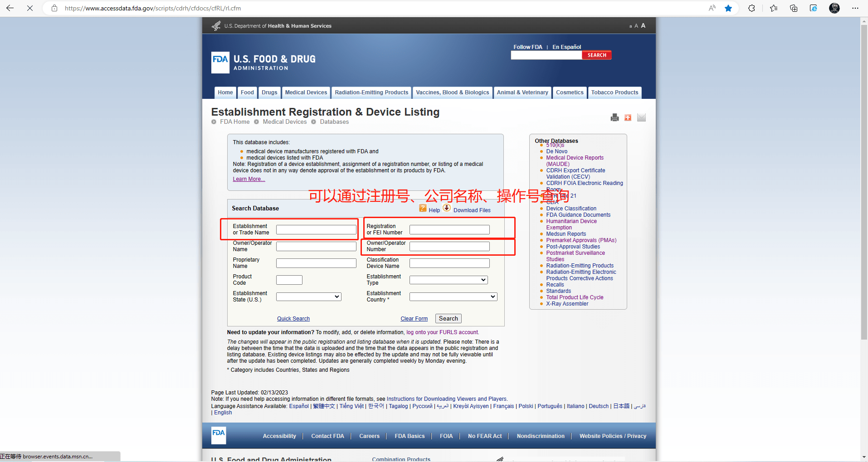Screen dimensions: 868x462
Task: Click the Download Files arrow icon
Action: point(447,208)
